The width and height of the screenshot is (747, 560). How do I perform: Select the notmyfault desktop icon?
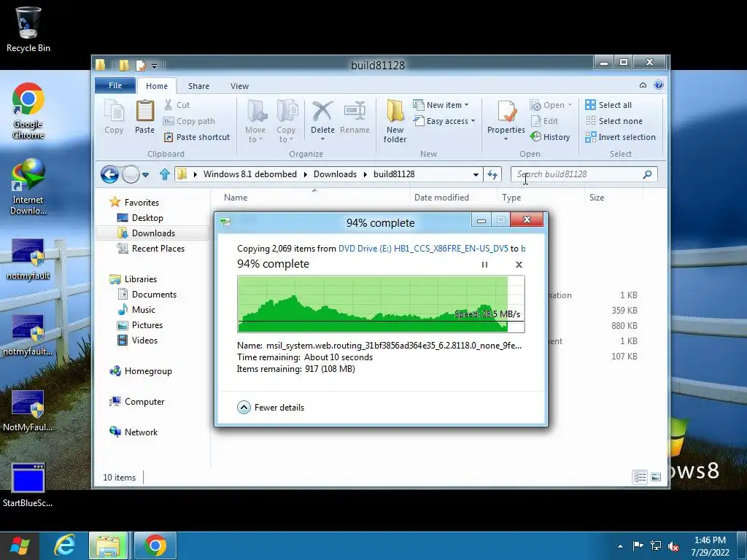click(x=28, y=260)
